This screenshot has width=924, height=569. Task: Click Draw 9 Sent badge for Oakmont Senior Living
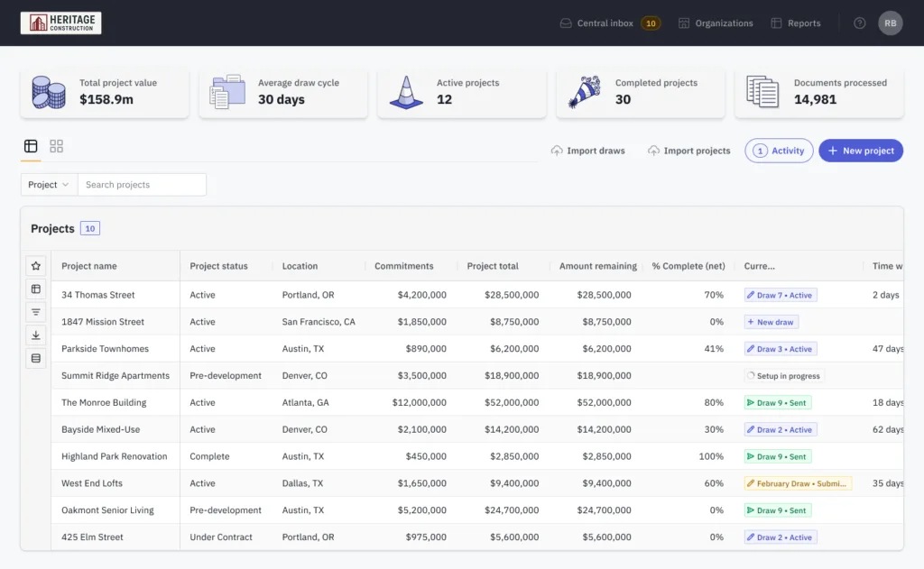[x=778, y=510]
